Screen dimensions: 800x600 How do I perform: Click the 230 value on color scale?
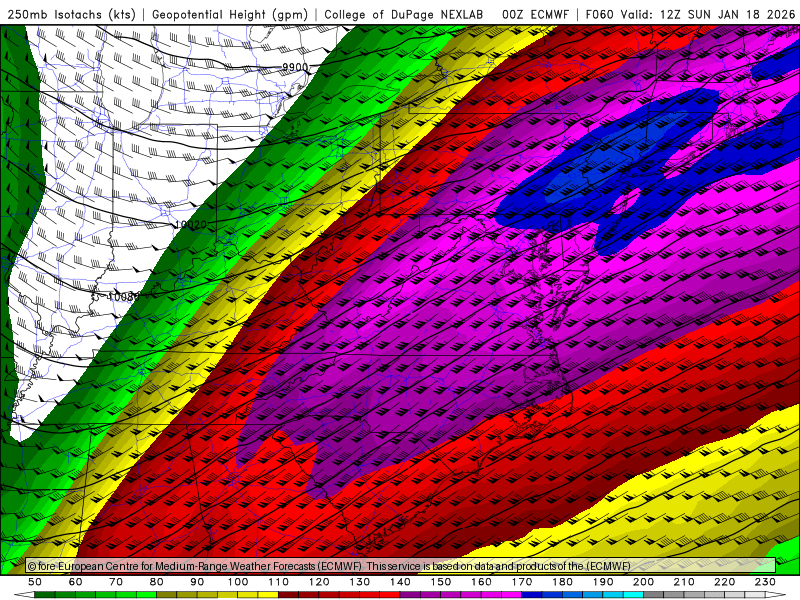coord(765,582)
